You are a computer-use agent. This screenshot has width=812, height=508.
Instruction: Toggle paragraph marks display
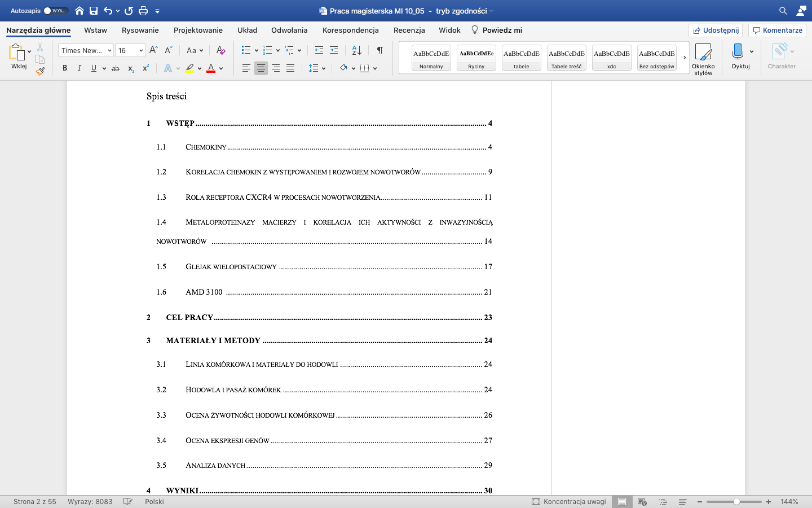pos(380,50)
